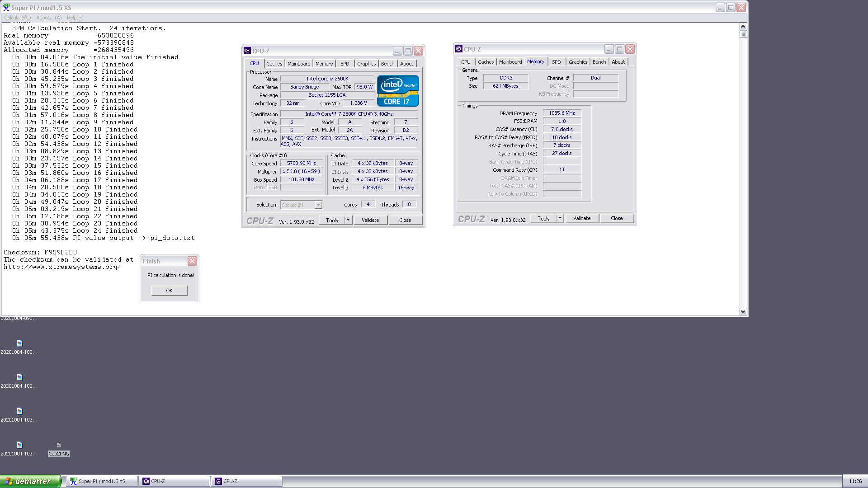This screenshot has width=868, height=488.
Task: Open Graphics tab in left CPU-Z
Action: (x=366, y=64)
